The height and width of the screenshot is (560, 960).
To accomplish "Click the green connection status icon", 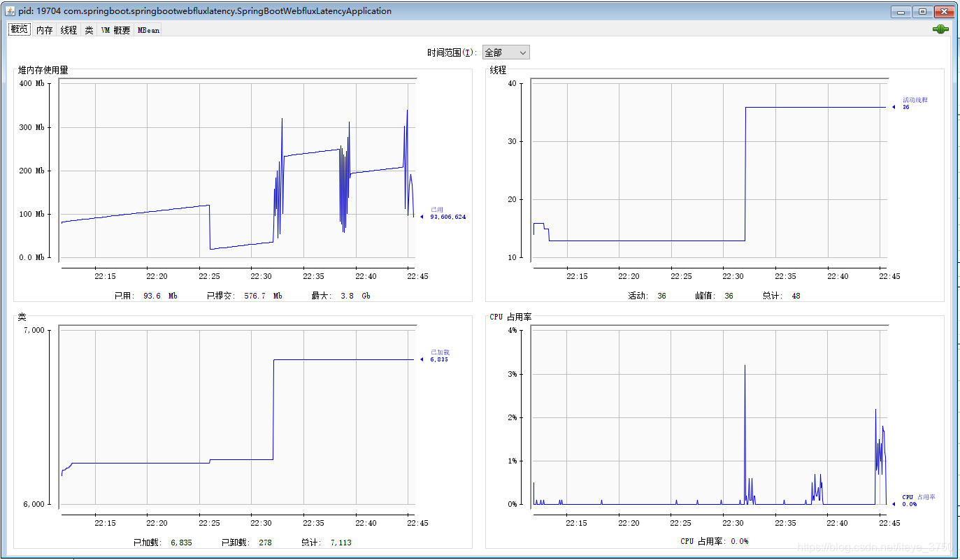I will pyautogui.click(x=940, y=29).
